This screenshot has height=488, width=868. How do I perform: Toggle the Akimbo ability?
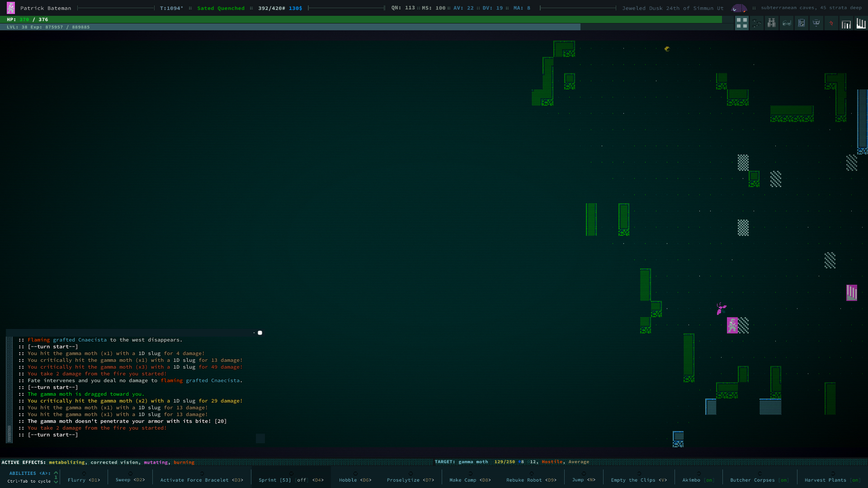coord(698,480)
